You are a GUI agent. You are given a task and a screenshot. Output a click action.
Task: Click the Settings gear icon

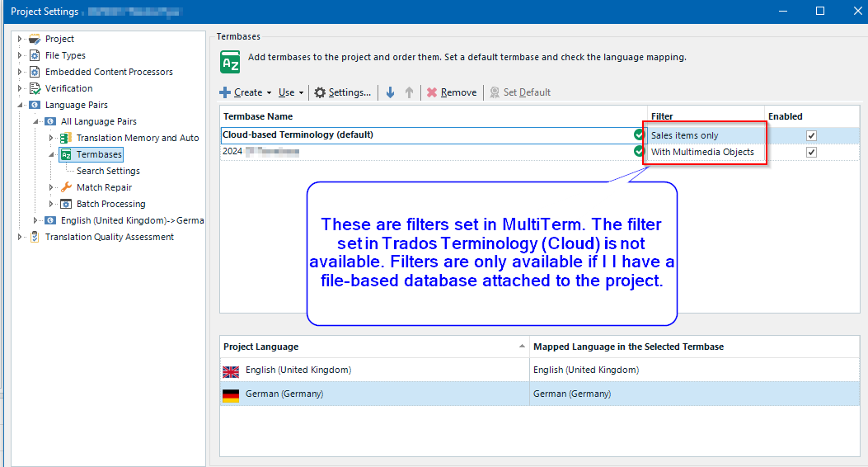[320, 92]
